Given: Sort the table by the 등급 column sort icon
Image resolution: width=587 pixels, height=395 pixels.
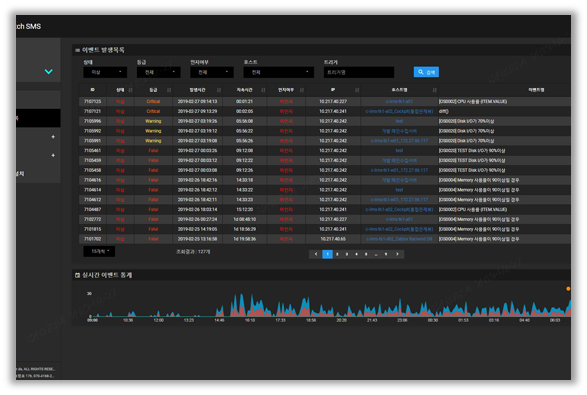Looking at the screenshot, I should coord(169,90).
